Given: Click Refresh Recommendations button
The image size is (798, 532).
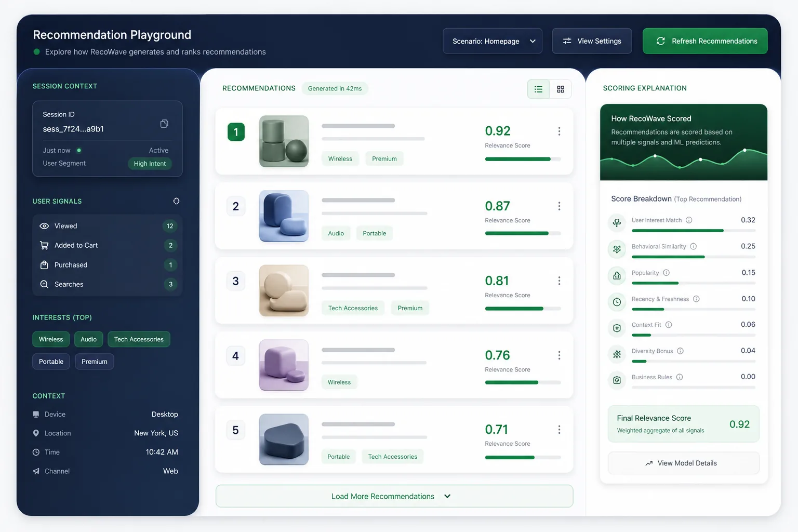Looking at the screenshot, I should (x=705, y=41).
